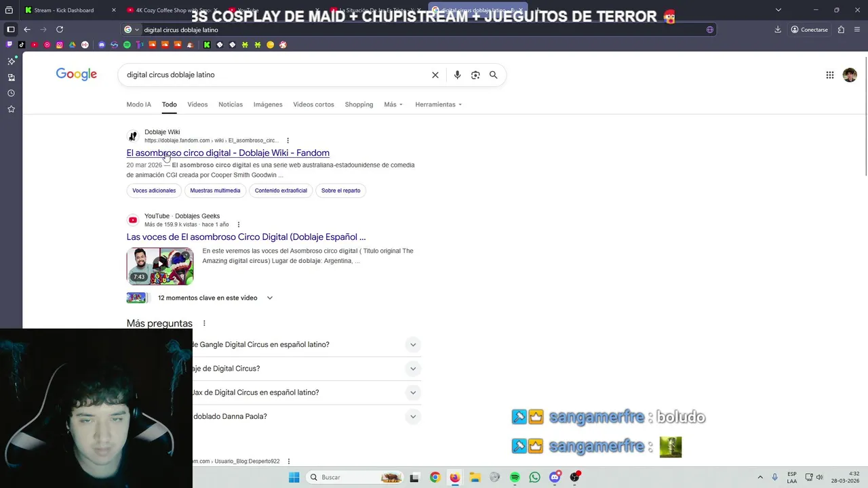Viewport: 868px width, 488px height.
Task: Go to the Google logo homepage
Action: pos(76,75)
